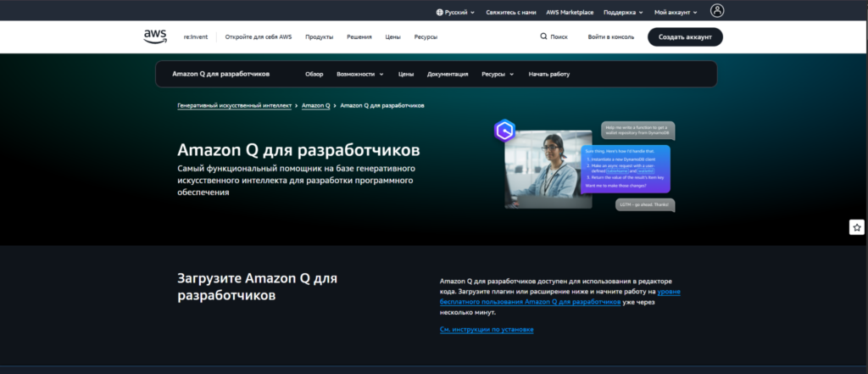The width and height of the screenshot is (868, 374).
Task: Open the user profile avatar icon
Action: [x=717, y=10]
